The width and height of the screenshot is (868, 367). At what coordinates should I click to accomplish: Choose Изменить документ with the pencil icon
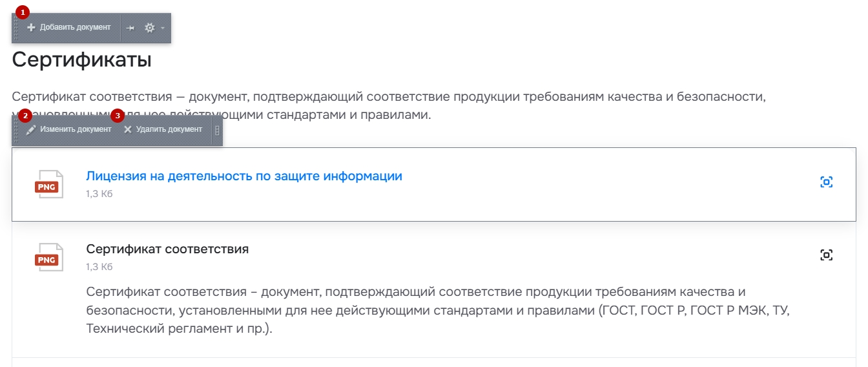pos(68,130)
